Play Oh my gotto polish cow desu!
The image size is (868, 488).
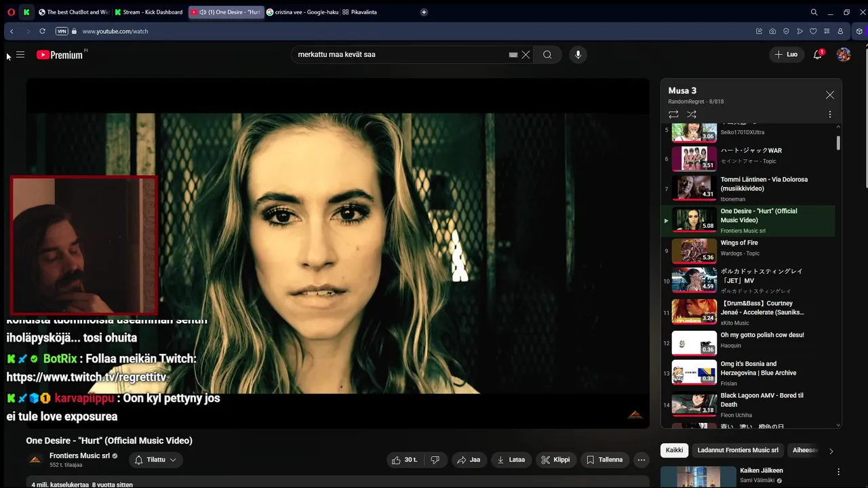[749, 342]
